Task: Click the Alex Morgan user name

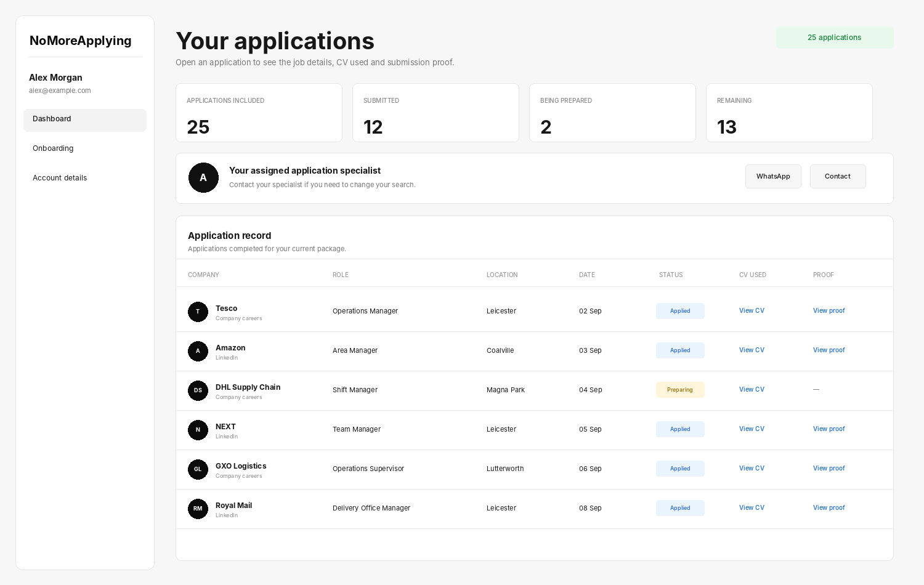Action: coord(55,78)
